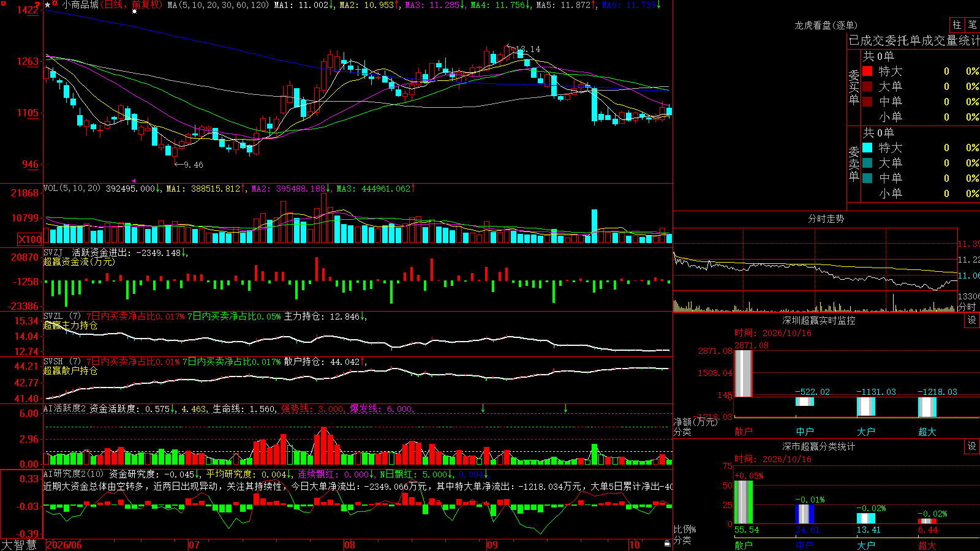Viewport: 980px width, 551px height.
Task: Click the 09 month timeline marker
Action: point(492,545)
